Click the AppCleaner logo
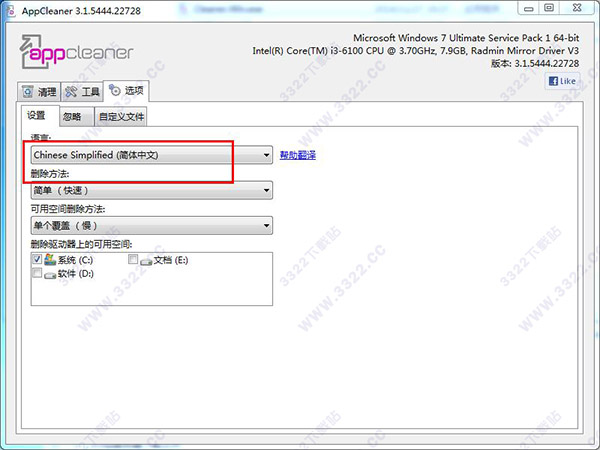Image resolution: width=600 pixels, height=450 pixels. 76,52
